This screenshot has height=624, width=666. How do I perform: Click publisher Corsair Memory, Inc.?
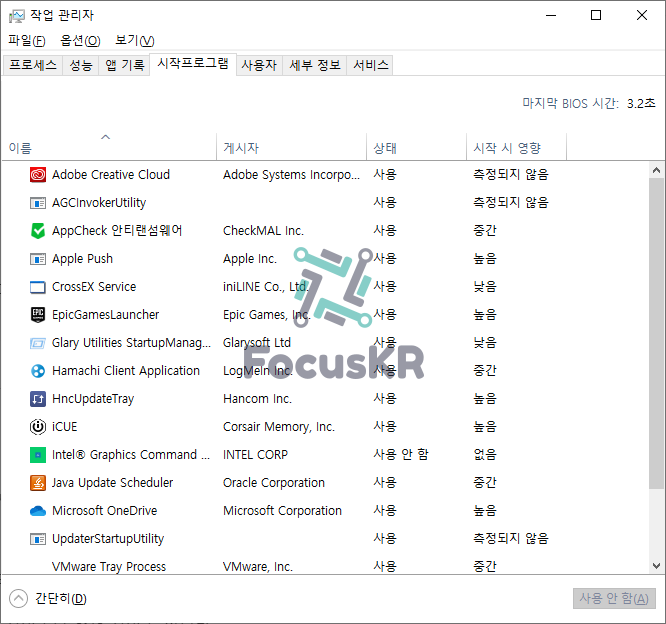click(279, 427)
